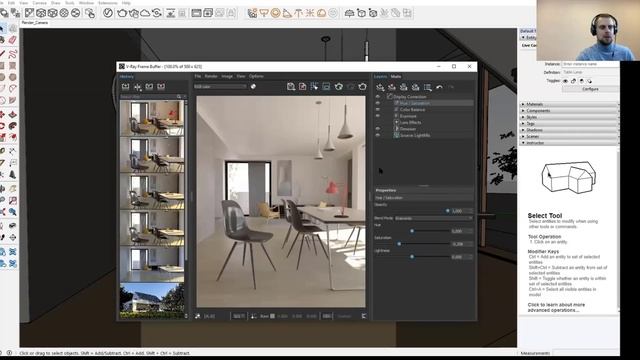Click the V-Ray cloud render icon
The image size is (640, 360).
(145, 13)
